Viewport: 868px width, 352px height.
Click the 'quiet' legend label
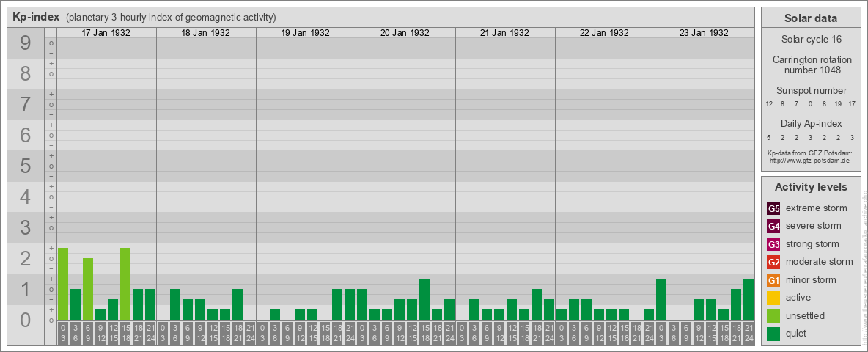pos(797,333)
